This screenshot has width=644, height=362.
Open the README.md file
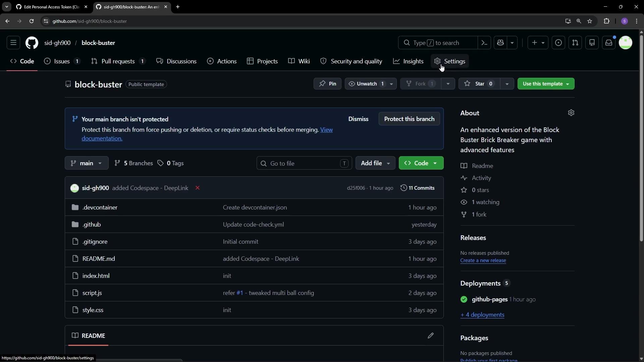point(99,259)
